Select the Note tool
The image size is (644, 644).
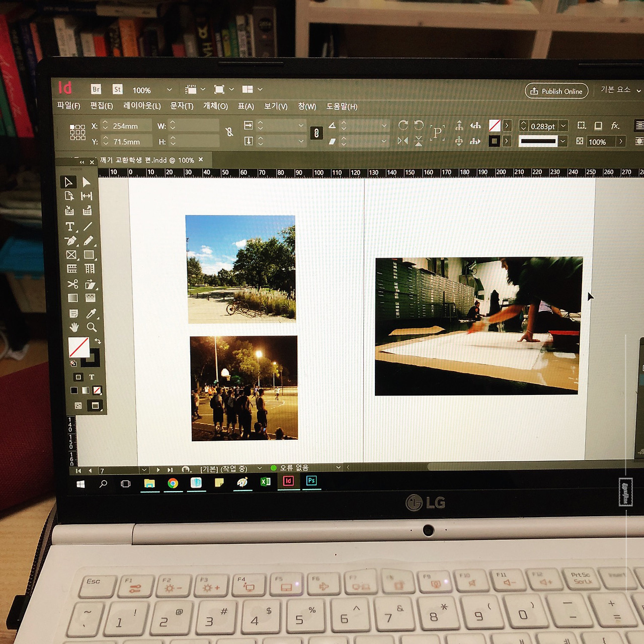(73, 313)
